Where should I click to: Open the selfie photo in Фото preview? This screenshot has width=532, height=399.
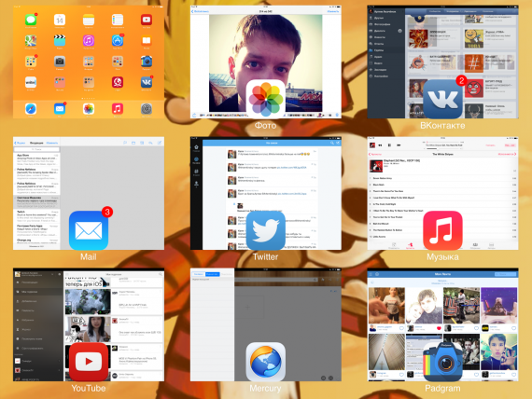coord(266,63)
